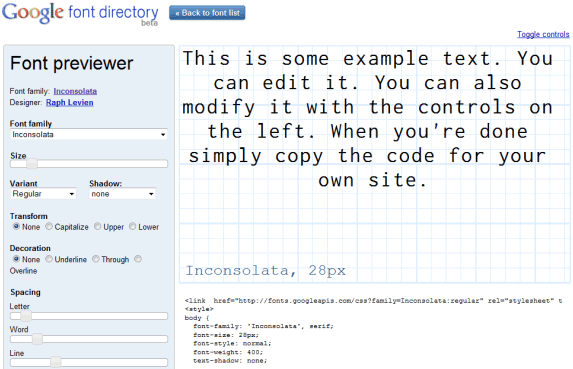The width and height of the screenshot is (573, 369).
Task: Click the 'font-style: normal;' code line
Action: 232,343
